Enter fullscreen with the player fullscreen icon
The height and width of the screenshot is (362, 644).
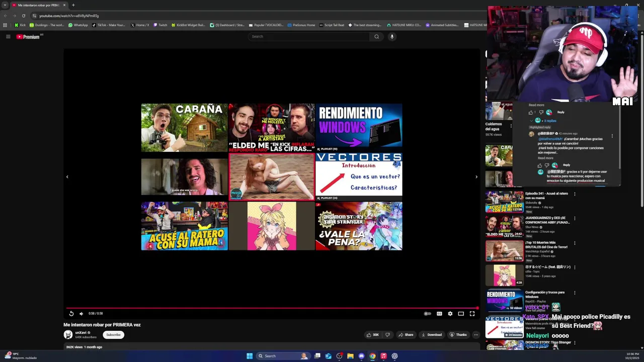472,314
